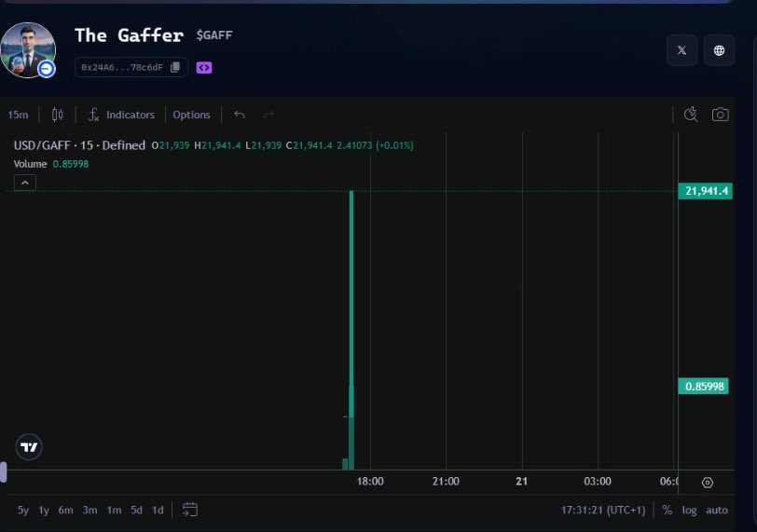Set chart range to 3m
757x532 pixels.
89,511
